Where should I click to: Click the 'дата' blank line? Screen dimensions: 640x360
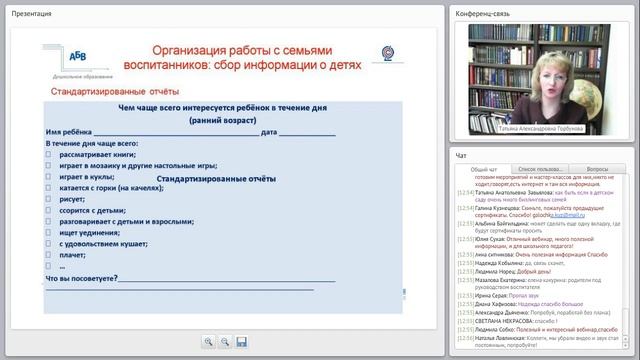point(307,133)
